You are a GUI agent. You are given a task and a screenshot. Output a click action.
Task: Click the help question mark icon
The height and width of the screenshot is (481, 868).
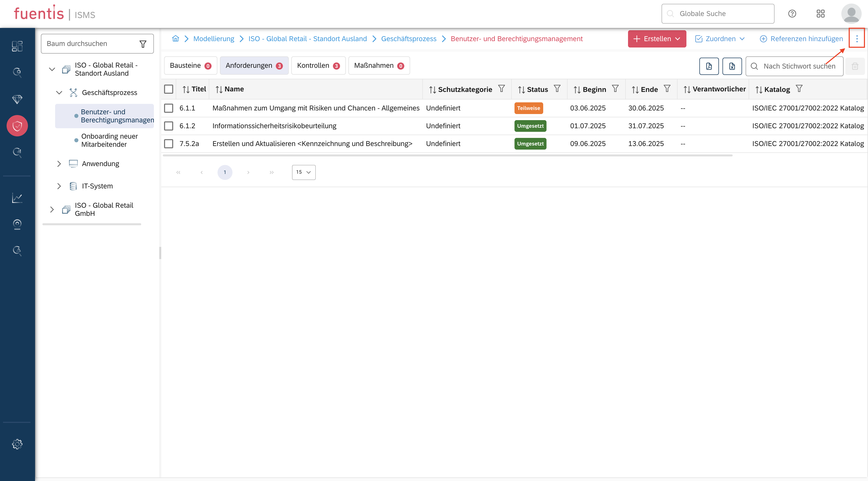coord(792,14)
